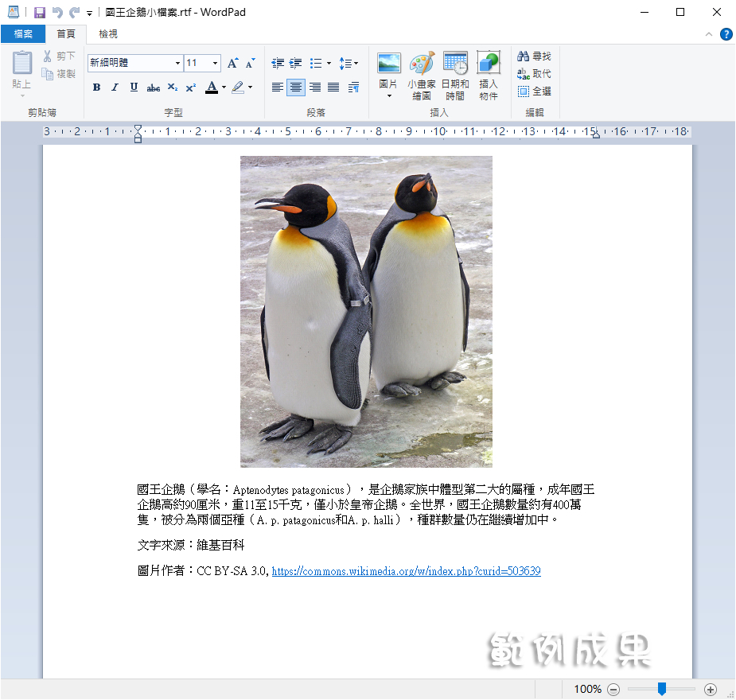The width and height of the screenshot is (736, 700).
Task: Enable justify text alignment
Action: tap(333, 87)
